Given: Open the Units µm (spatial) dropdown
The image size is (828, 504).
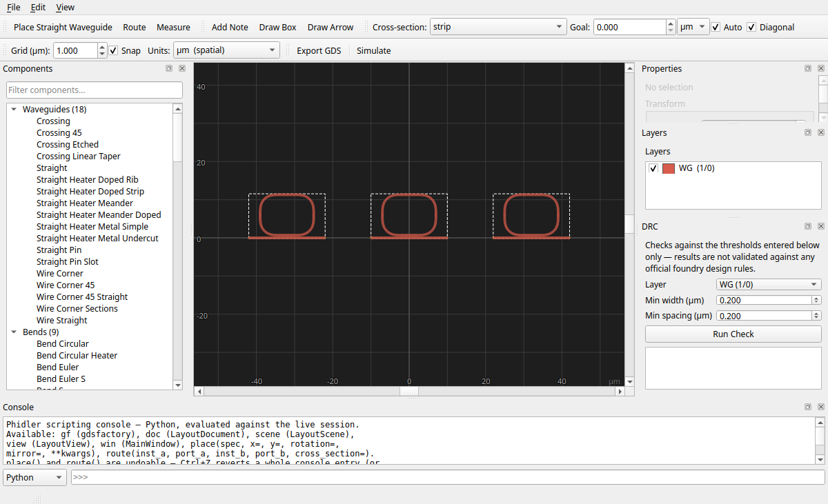Looking at the screenshot, I should [x=226, y=50].
